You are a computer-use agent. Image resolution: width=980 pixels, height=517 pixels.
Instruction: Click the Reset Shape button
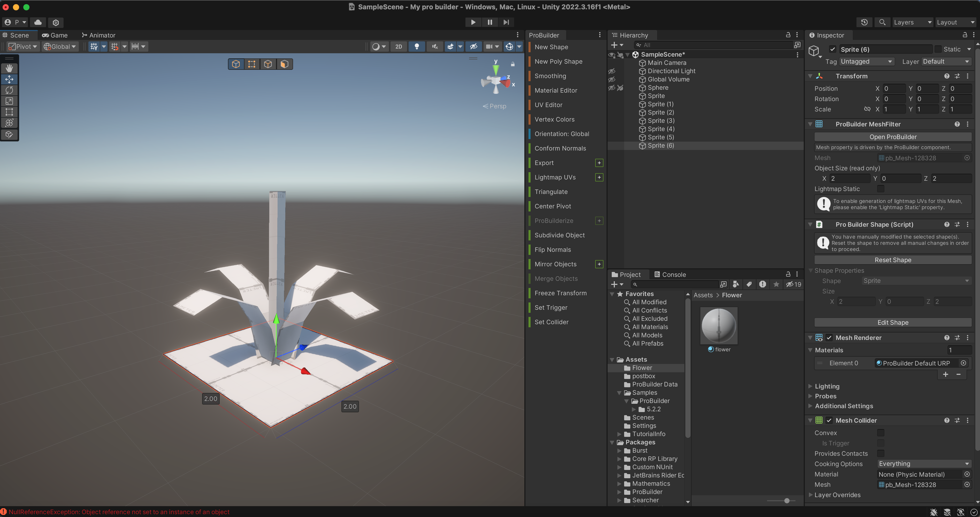pyautogui.click(x=892, y=260)
